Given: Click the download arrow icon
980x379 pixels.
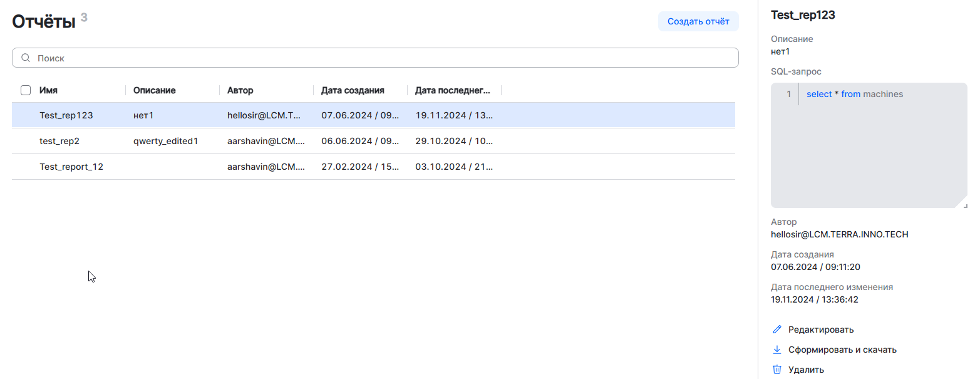Looking at the screenshot, I should [x=777, y=350].
